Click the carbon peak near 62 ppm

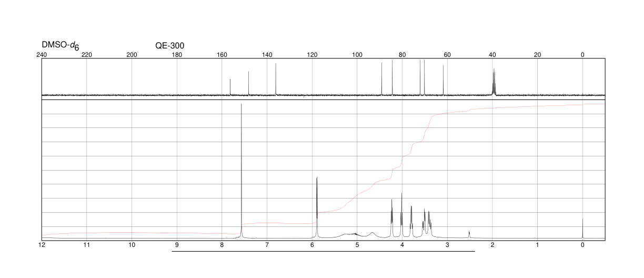[x=444, y=80]
